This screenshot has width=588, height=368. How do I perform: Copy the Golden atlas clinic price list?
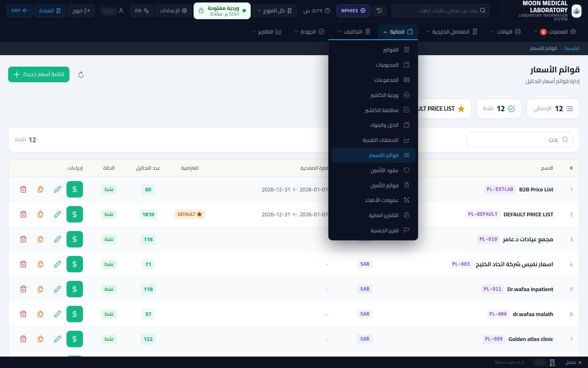40,339
